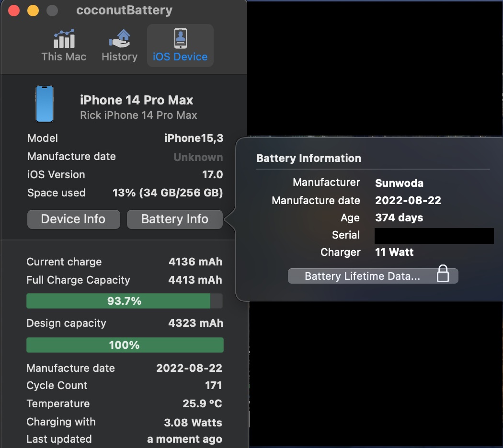The height and width of the screenshot is (448, 503).
Task: Click the iOS Version value 17.0
Action: click(x=212, y=174)
